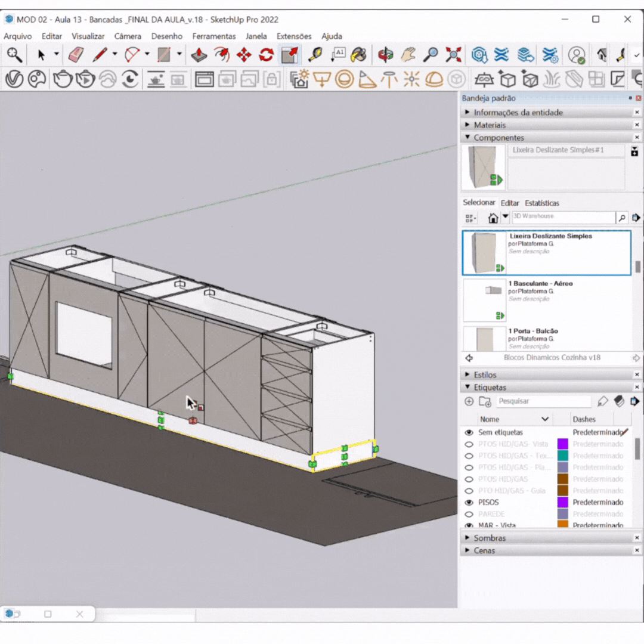The width and height of the screenshot is (644, 644).
Task: Expand the Sombras panel
Action: pos(490,538)
